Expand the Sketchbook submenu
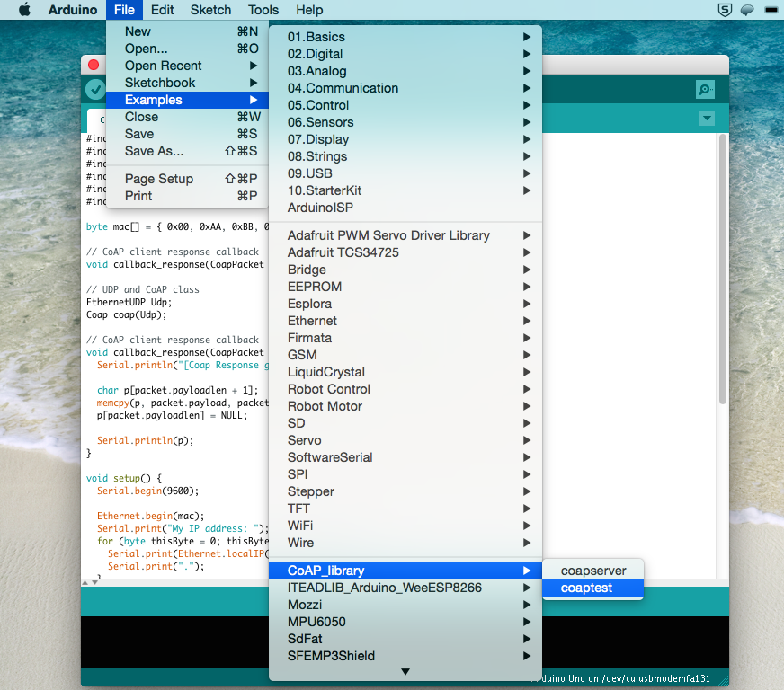The height and width of the screenshot is (690, 784). (188, 83)
